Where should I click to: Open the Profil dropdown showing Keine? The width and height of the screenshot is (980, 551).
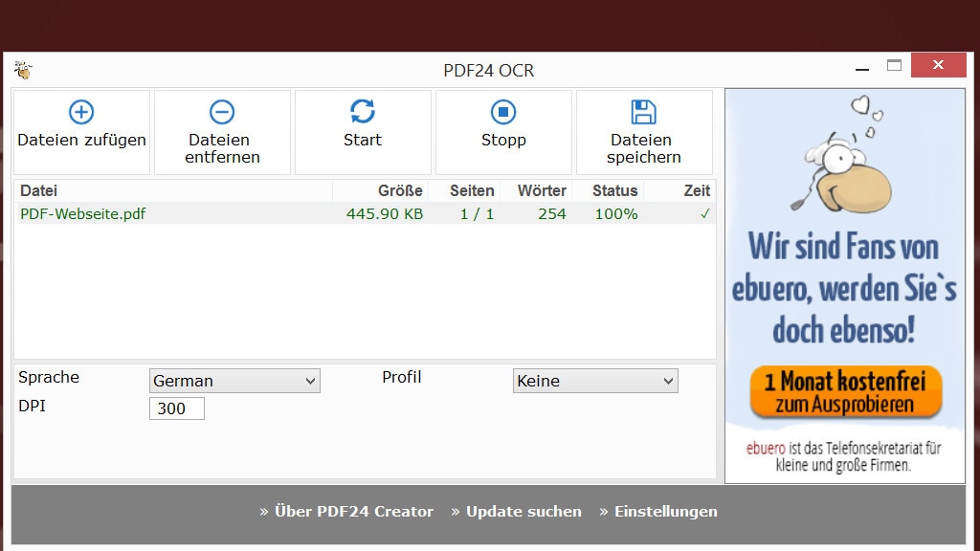pyautogui.click(x=595, y=381)
